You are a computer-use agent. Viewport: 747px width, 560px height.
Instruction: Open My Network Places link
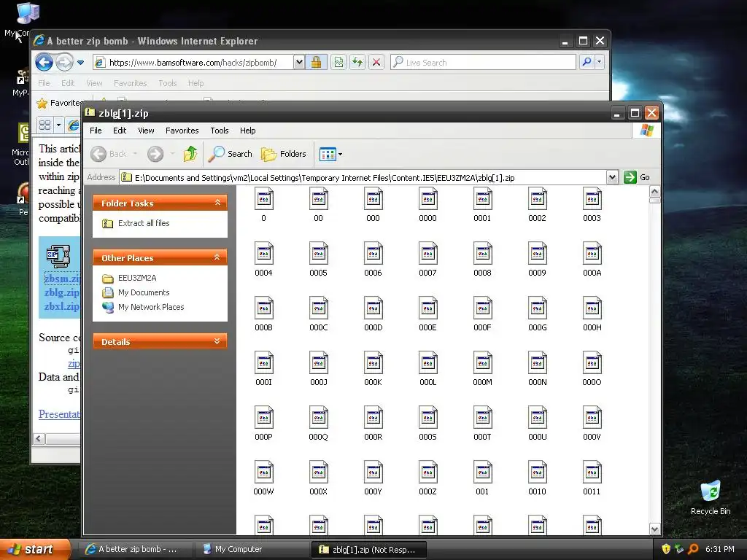pos(151,307)
